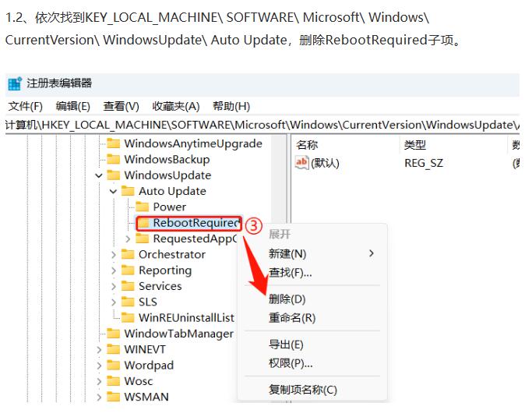Image resolution: width=532 pixels, height=417 pixels.
Task: Open the 新建(N) submenu arrow
Action: 372,253
